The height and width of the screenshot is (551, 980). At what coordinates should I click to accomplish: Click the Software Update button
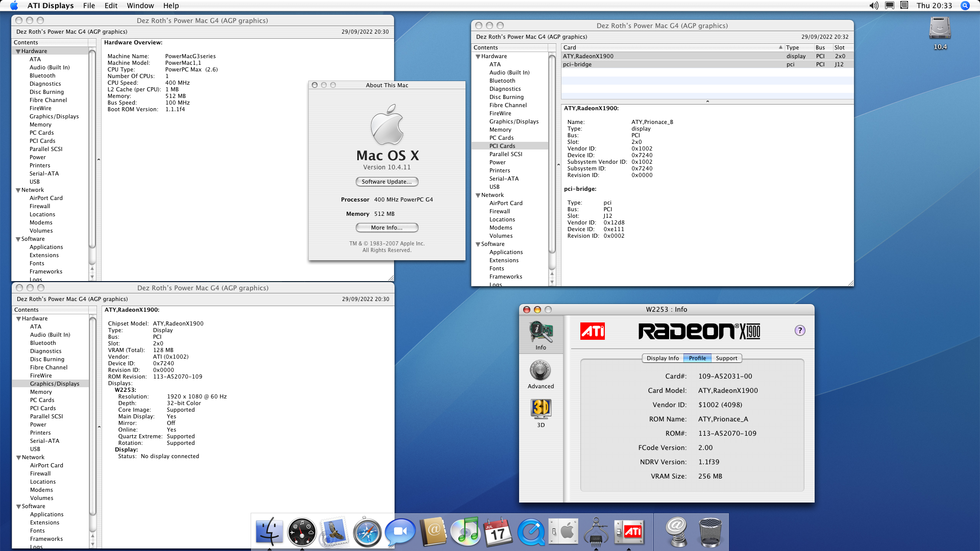click(x=387, y=182)
